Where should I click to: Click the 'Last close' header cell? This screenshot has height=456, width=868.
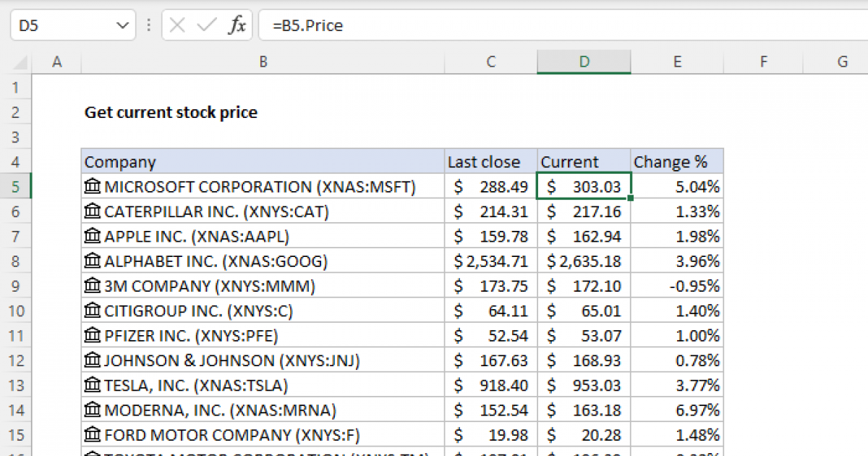tap(490, 162)
